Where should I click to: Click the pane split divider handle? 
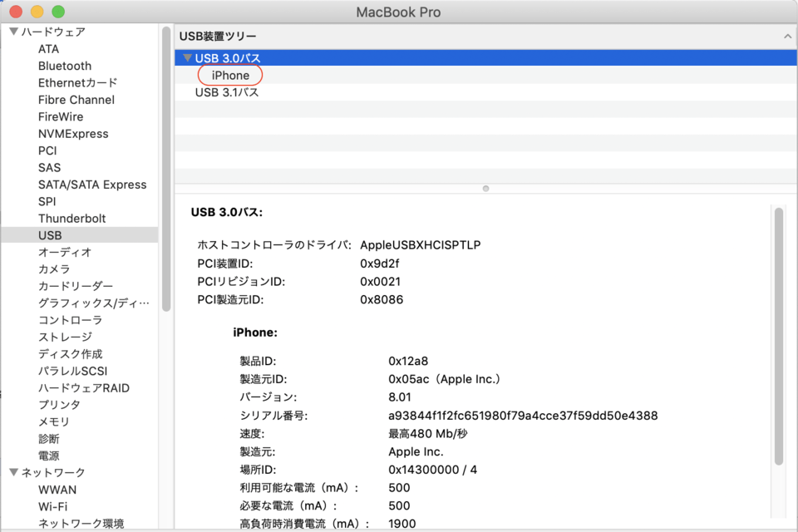pyautogui.click(x=485, y=189)
